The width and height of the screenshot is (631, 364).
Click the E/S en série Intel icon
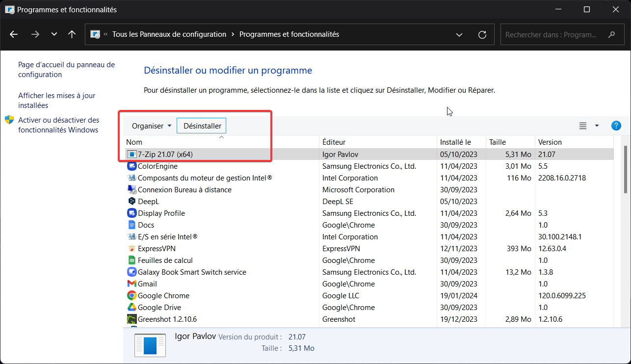point(131,237)
